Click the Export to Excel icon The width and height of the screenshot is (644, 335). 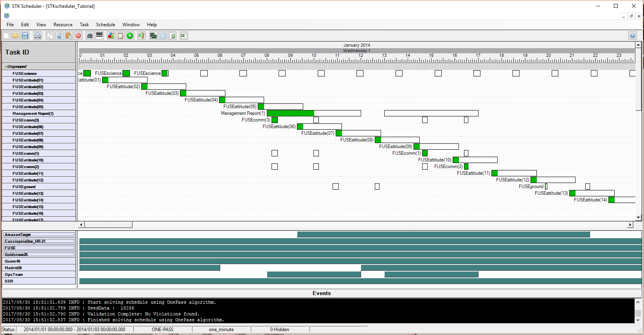tap(183, 36)
